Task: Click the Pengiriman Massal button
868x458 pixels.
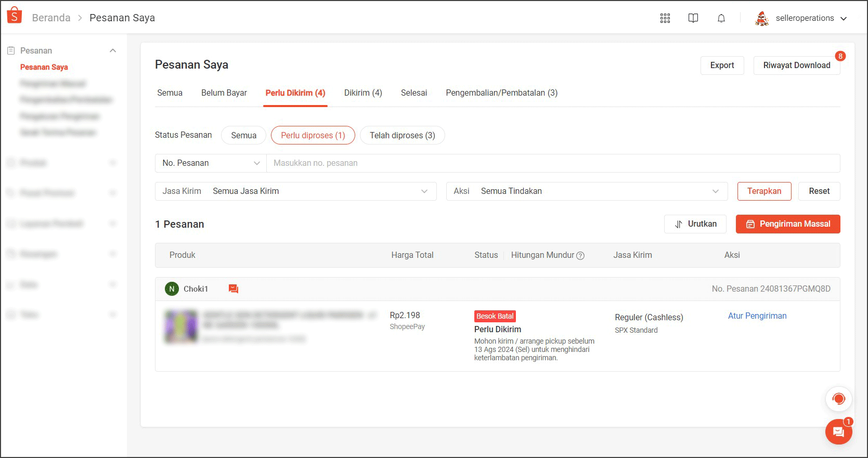Action: (788, 224)
